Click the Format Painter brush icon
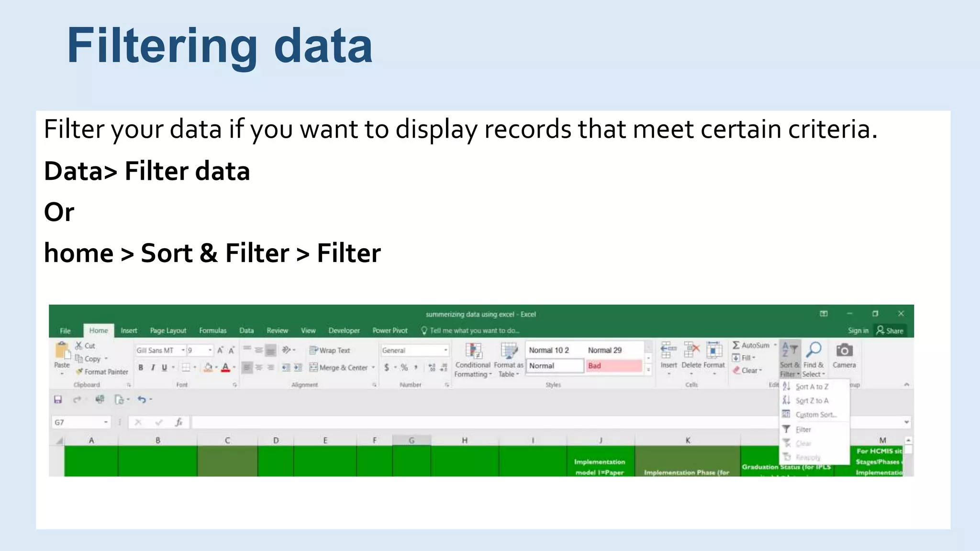This screenshot has width=980, height=551. click(79, 372)
